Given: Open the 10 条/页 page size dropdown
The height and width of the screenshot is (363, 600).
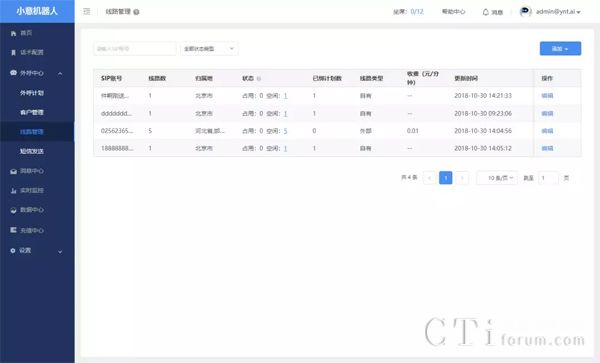Looking at the screenshot, I should 497,178.
